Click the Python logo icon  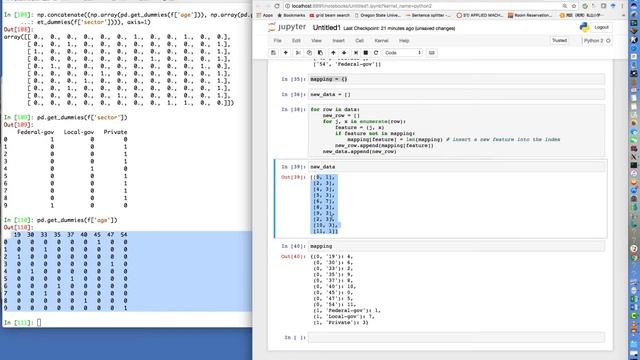coord(584,27)
